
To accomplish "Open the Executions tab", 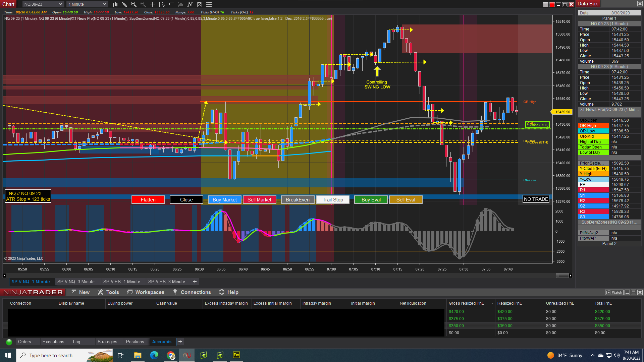I will point(53,342).
